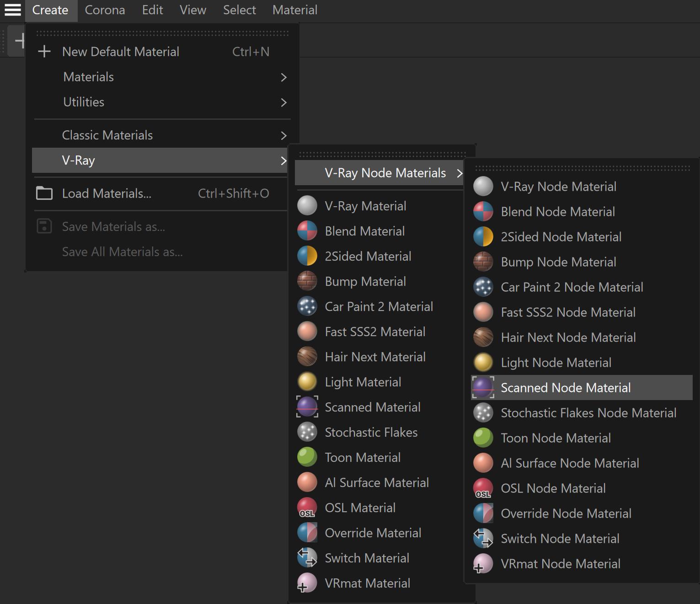Click Fast SSS2 Material icon

coord(307,331)
